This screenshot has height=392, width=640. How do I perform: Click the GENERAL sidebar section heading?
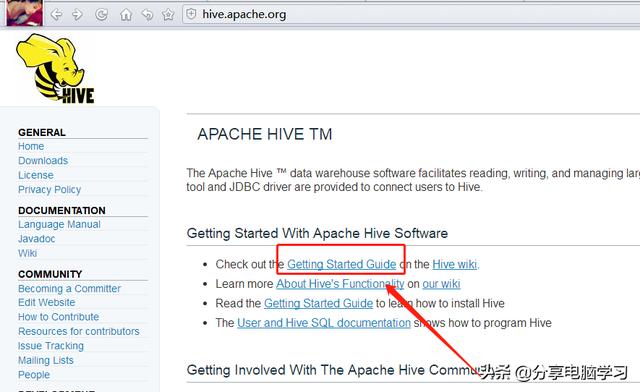coord(42,132)
